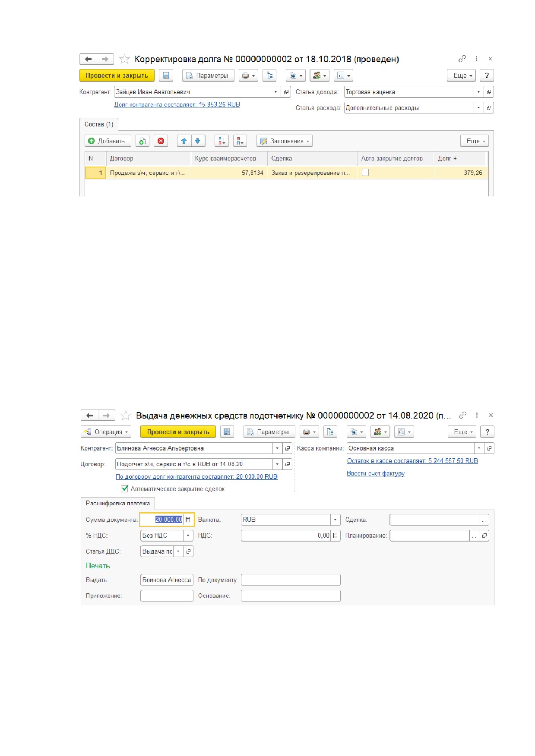Calculator icon in НДС amount field
Viewport: 535px width, 756px height.
point(335,535)
